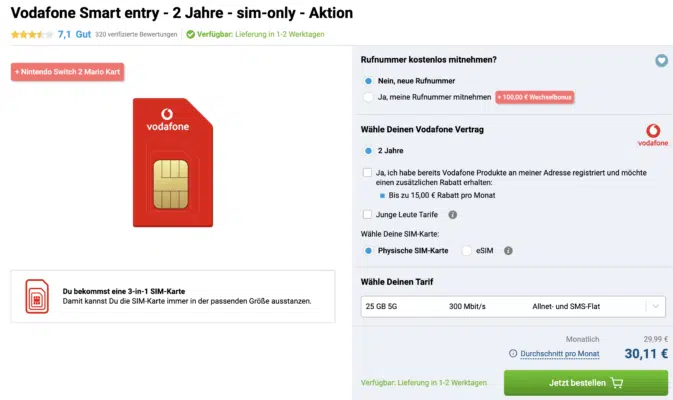The width and height of the screenshot is (673, 400).
Task: Click the Nintendo Switch 2 Mario Kart badge
Action: coord(68,72)
